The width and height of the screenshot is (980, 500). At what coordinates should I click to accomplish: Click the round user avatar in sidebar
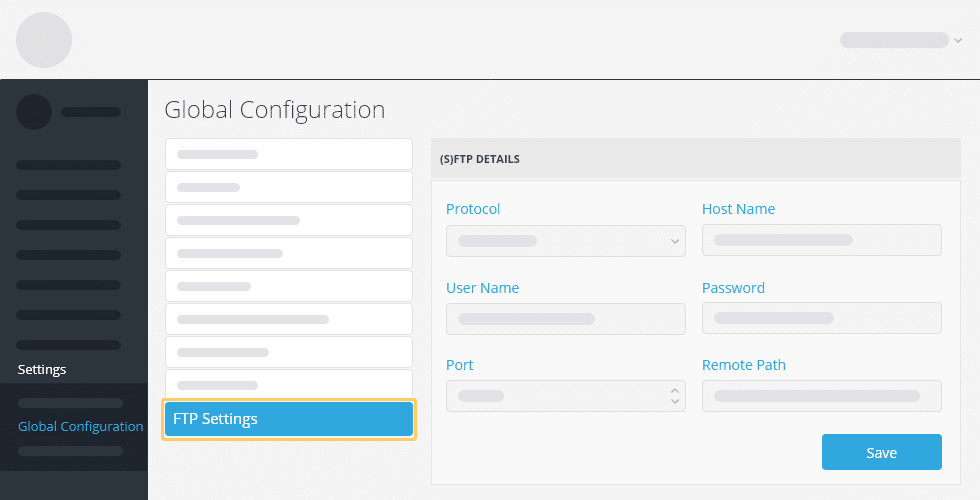[x=34, y=112]
